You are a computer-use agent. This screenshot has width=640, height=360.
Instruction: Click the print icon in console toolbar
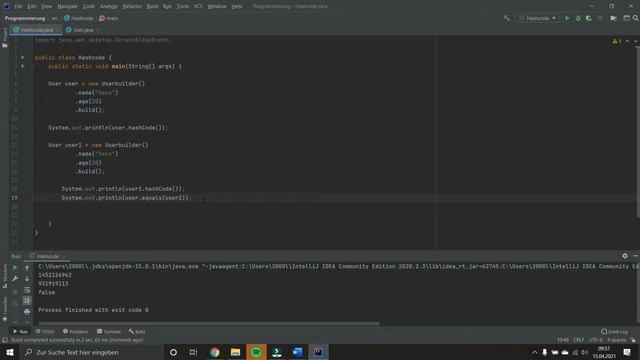click(27, 311)
